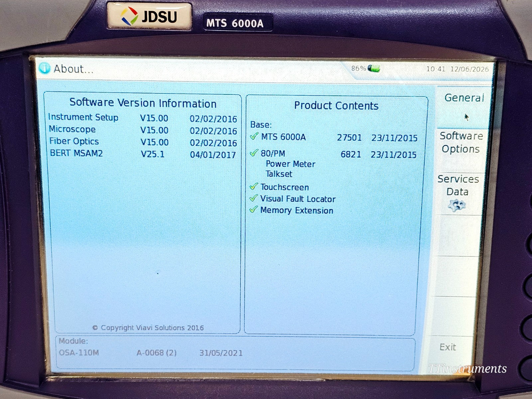Open the Software Options tab
This screenshot has width=532, height=399.
tap(461, 150)
